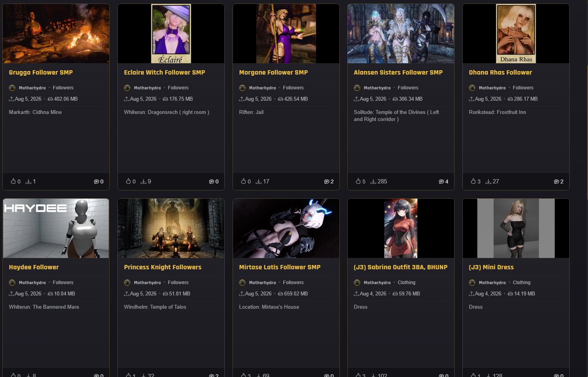The image size is (588, 377).
Task: Open the (J3) Mini Dress title link
Action: (491, 267)
